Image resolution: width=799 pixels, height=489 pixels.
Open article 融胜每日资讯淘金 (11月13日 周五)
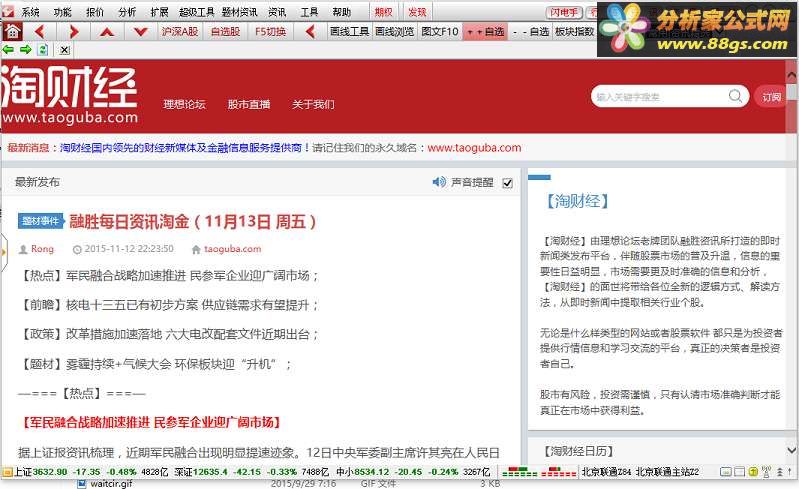click(x=193, y=222)
